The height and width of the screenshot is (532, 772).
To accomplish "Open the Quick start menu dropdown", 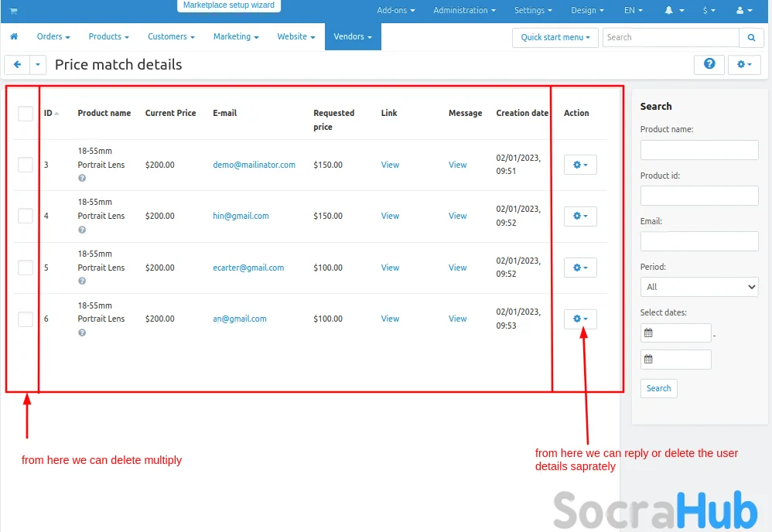I will tap(555, 37).
